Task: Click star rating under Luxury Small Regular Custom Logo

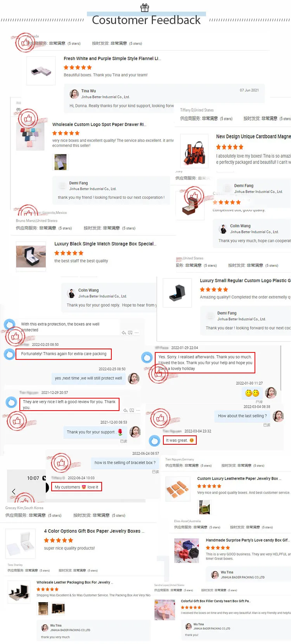Action: point(214,290)
